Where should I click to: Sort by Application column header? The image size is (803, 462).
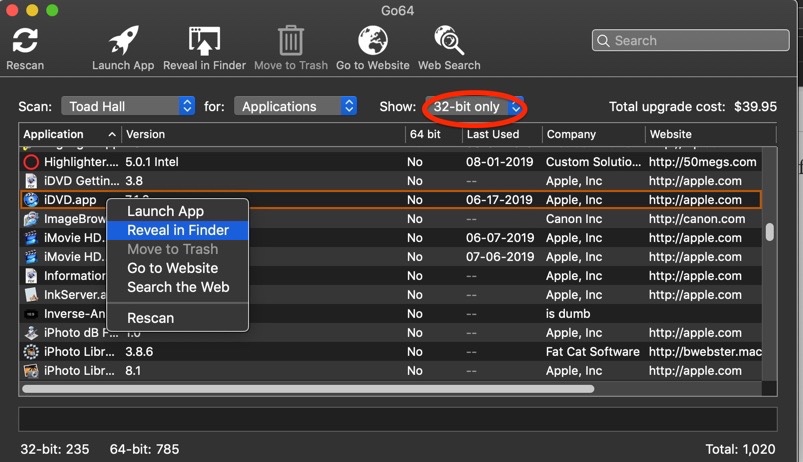click(x=70, y=134)
